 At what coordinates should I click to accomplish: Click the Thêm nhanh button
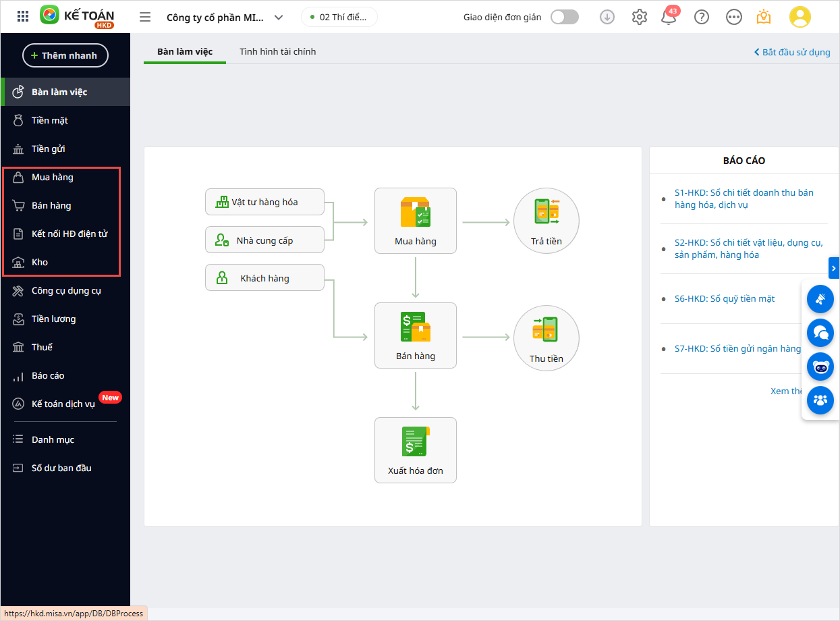tap(65, 55)
